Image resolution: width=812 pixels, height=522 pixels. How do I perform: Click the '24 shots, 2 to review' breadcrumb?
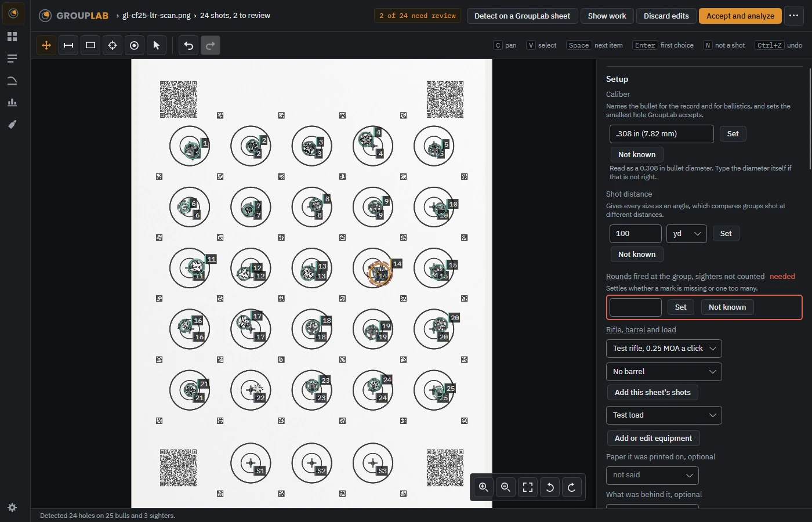[235, 16]
